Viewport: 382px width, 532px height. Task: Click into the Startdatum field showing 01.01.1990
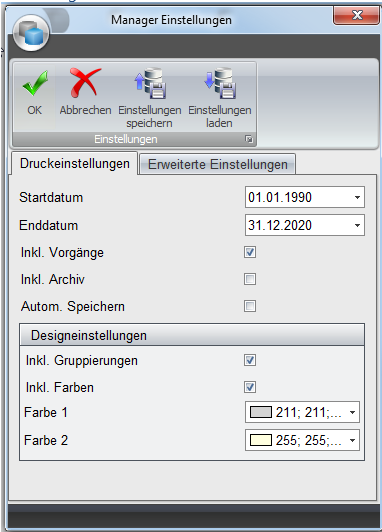click(x=305, y=197)
